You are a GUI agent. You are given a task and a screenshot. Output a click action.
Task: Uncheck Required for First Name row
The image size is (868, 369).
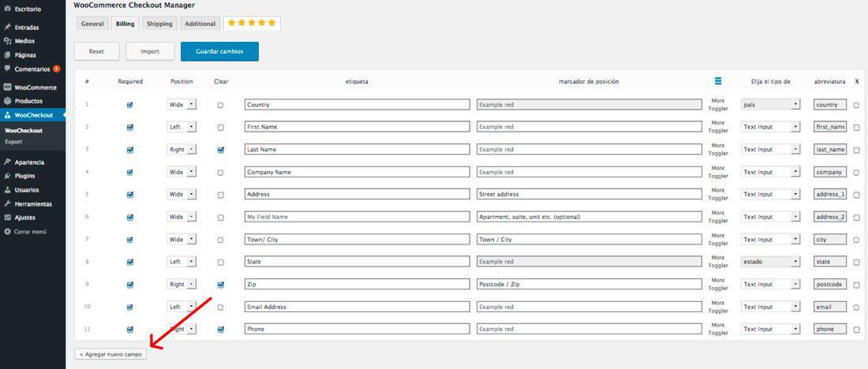(x=130, y=127)
